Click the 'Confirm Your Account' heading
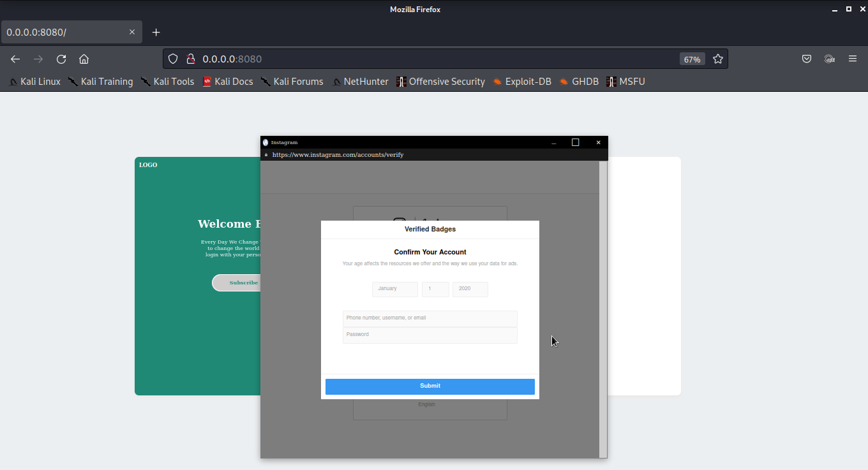This screenshot has height=470, width=868. (430, 253)
